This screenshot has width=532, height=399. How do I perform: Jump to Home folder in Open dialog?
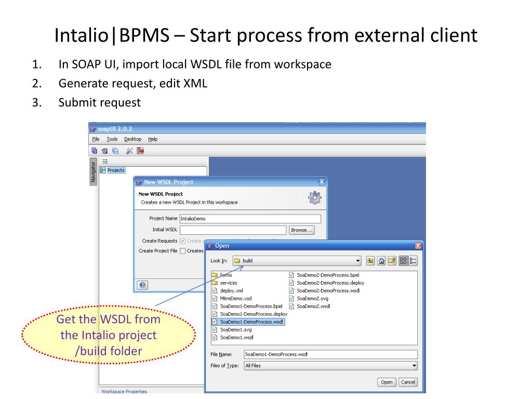point(381,261)
